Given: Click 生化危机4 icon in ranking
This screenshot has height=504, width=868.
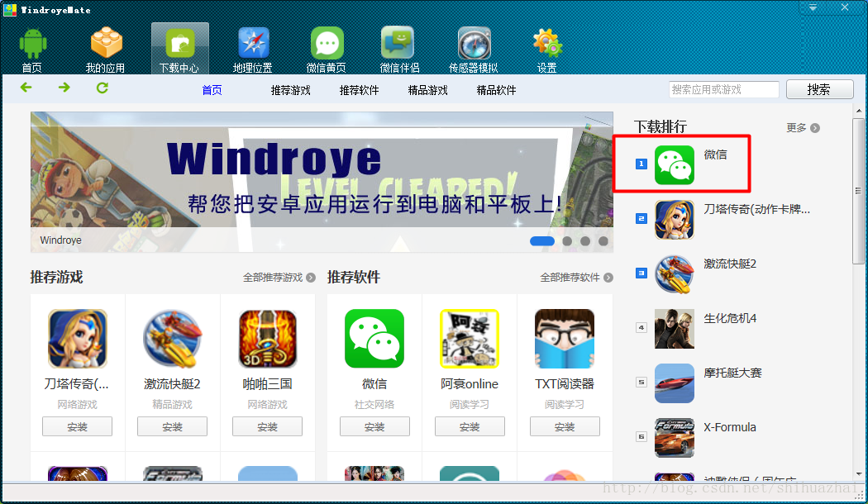Looking at the screenshot, I should point(675,329).
